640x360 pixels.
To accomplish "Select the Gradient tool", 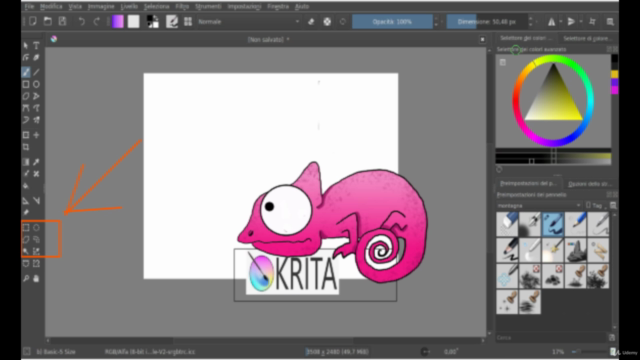I will click(x=26, y=162).
